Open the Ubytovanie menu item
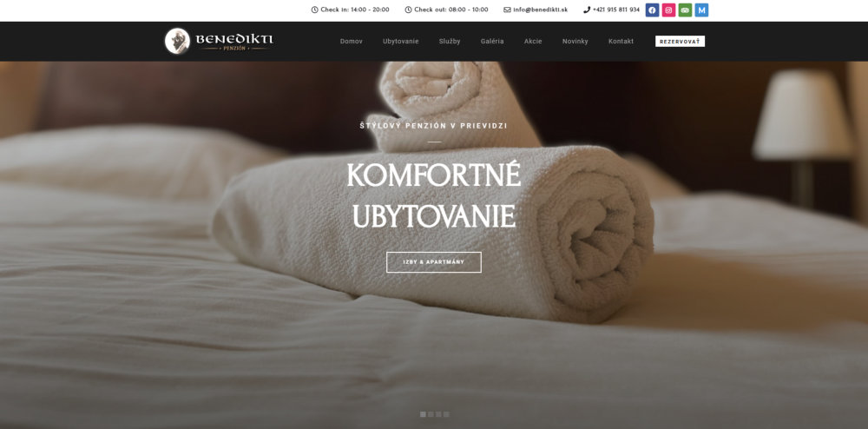 coord(401,42)
